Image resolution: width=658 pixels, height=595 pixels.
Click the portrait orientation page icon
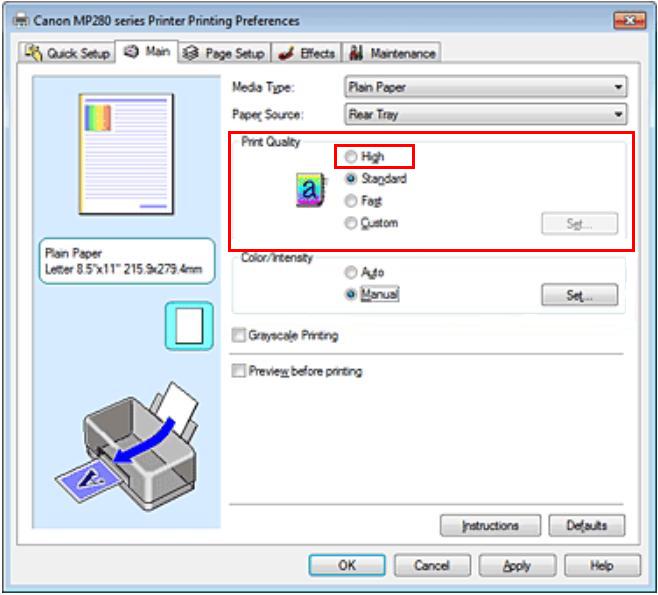pyautogui.click(x=189, y=326)
